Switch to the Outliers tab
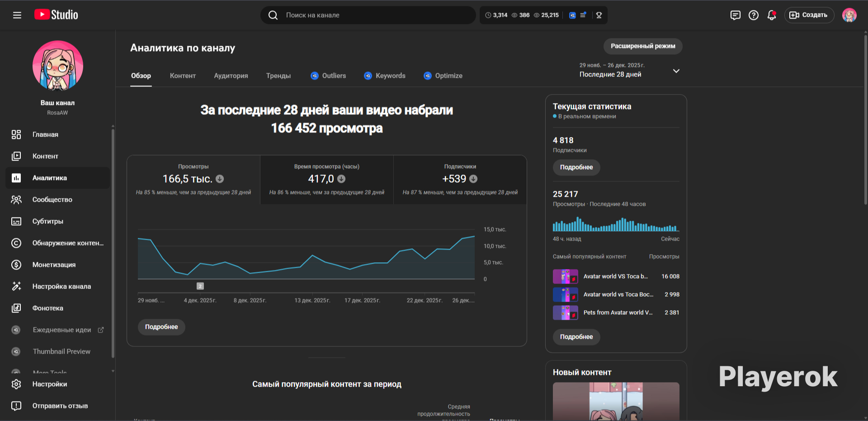The height and width of the screenshot is (421, 868). [x=328, y=76]
